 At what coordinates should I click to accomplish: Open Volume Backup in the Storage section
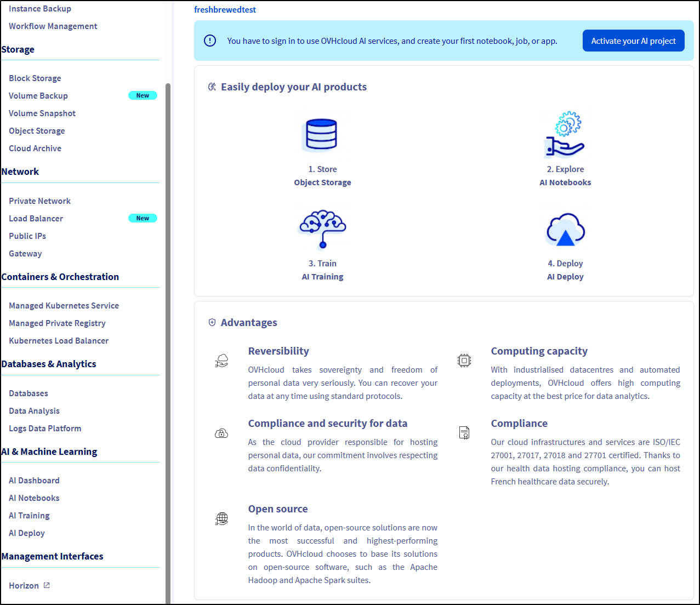(38, 96)
